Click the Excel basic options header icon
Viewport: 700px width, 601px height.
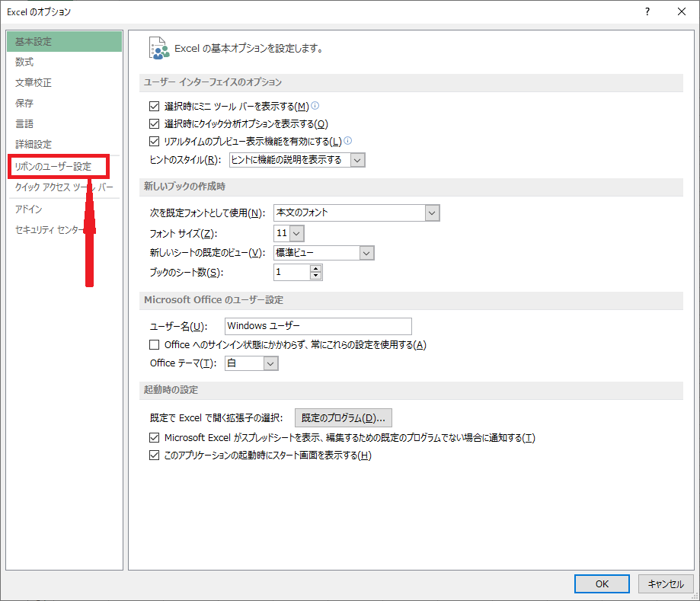159,48
